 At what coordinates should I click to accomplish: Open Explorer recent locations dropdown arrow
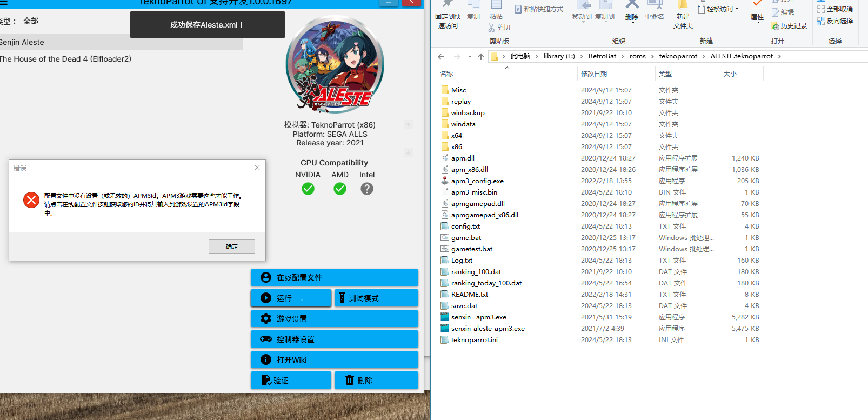[470, 56]
